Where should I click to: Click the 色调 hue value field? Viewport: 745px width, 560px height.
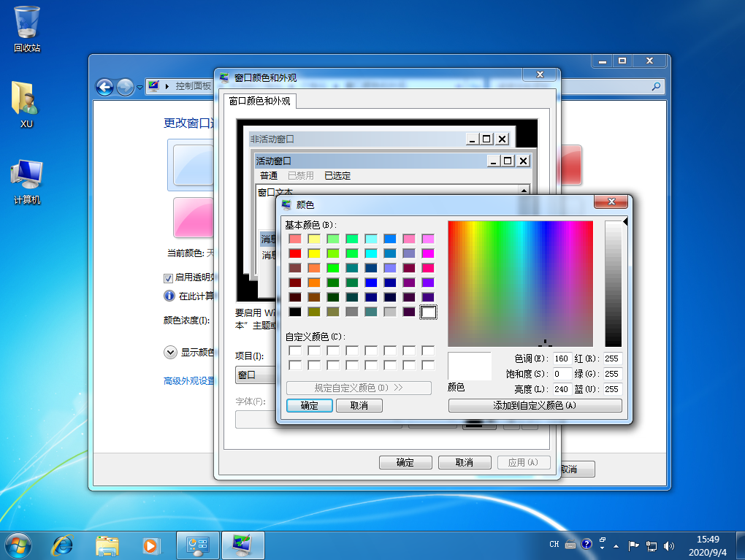561,358
